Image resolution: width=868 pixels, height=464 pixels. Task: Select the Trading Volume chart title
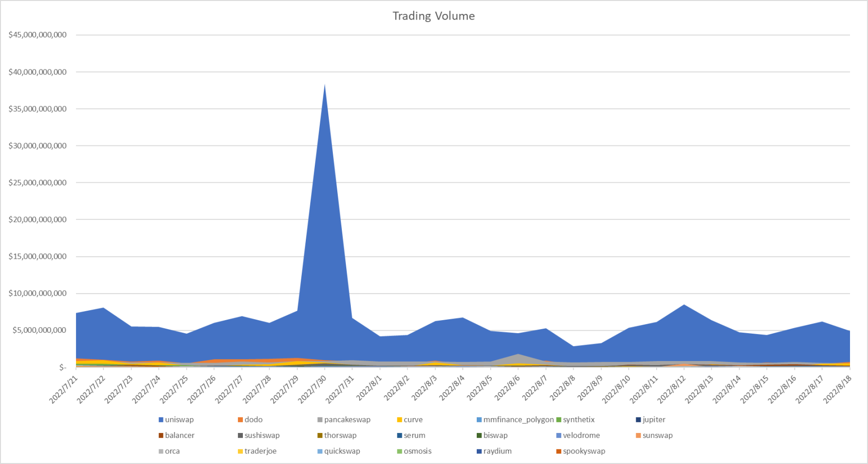(433, 16)
